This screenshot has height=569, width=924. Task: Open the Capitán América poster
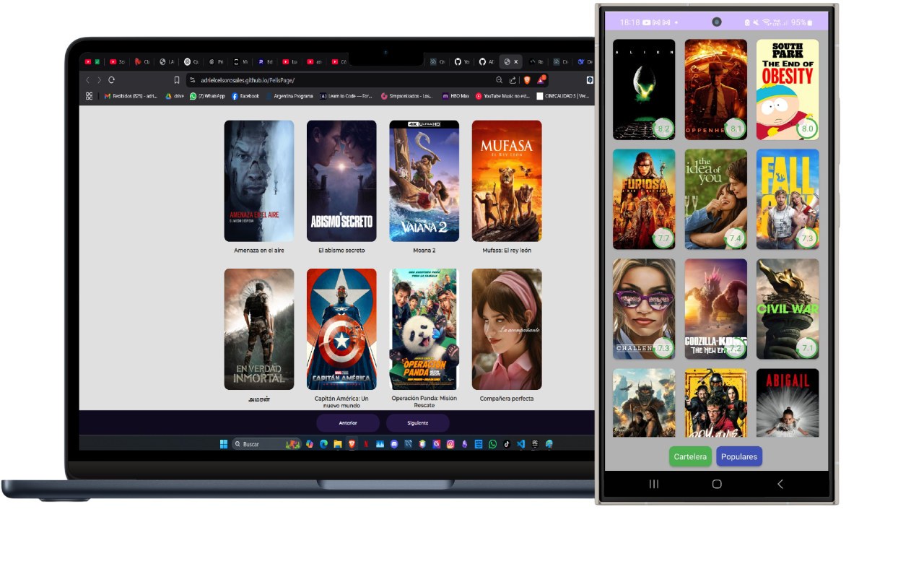[341, 329]
